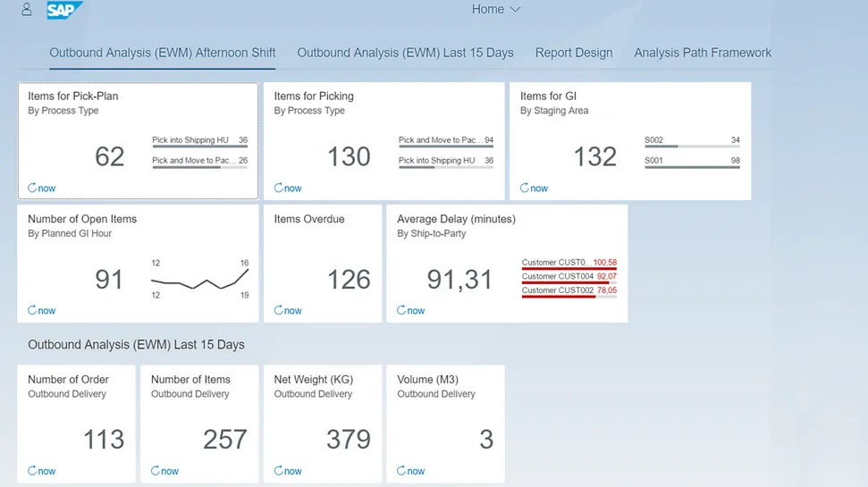
Task: Refresh the Items for GI tile
Action: click(534, 189)
